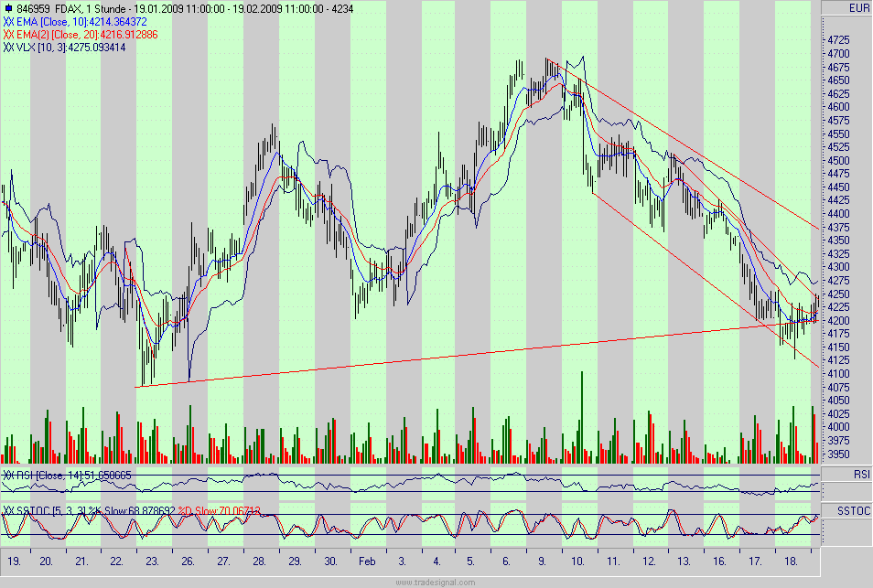Click the XX icon beside RSI [Close, 14]
Screen dimensions: 873x588
(x=7, y=475)
